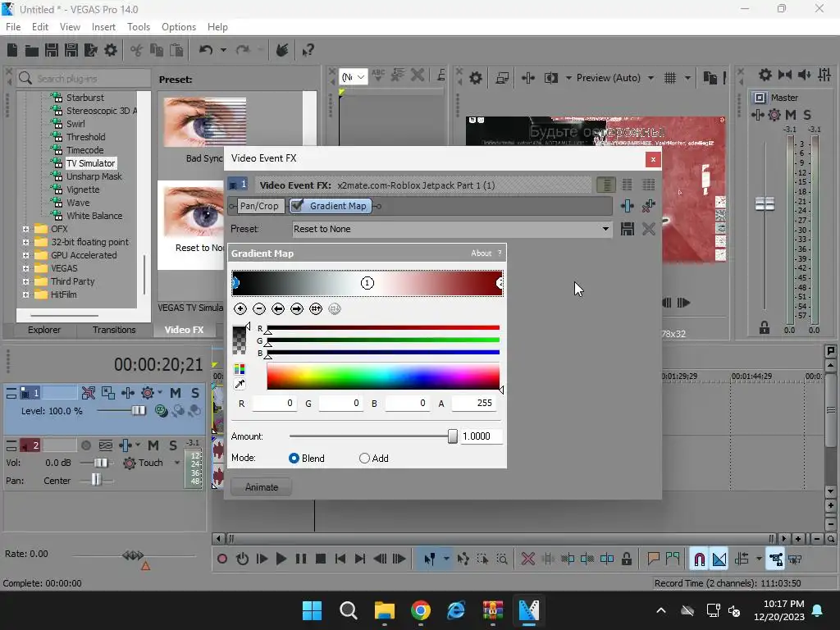This screenshot has height=630, width=840.
Task: Arm audio track 2 for record
Action: coord(85,445)
